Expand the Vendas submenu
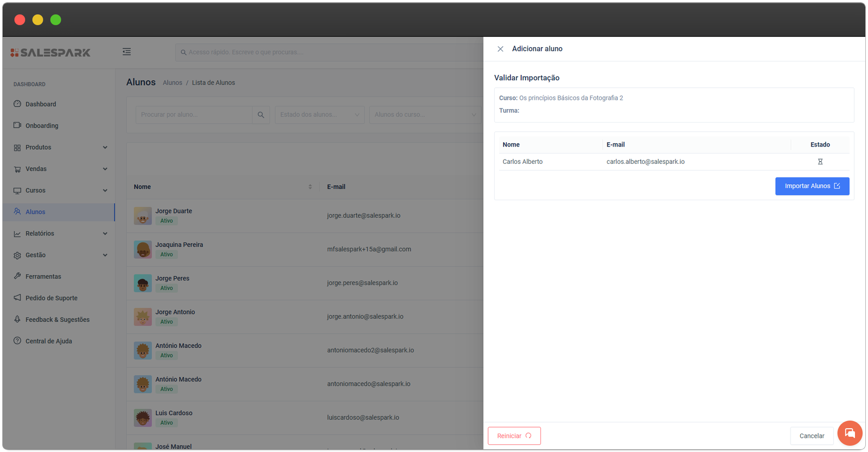 click(105, 169)
